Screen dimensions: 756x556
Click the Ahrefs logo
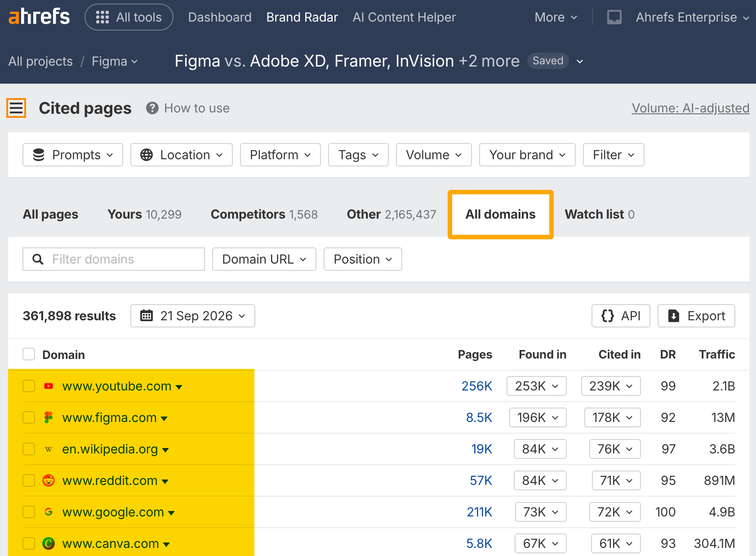pos(39,17)
